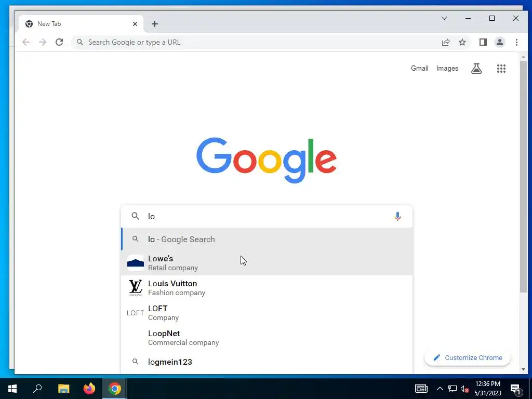Click the Lowe's logo thumbnail

point(136,263)
